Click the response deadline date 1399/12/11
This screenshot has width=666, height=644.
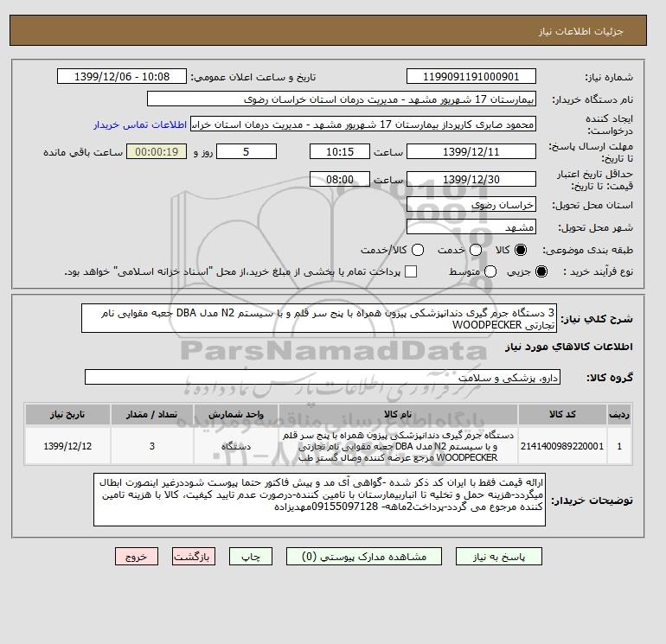(x=471, y=151)
